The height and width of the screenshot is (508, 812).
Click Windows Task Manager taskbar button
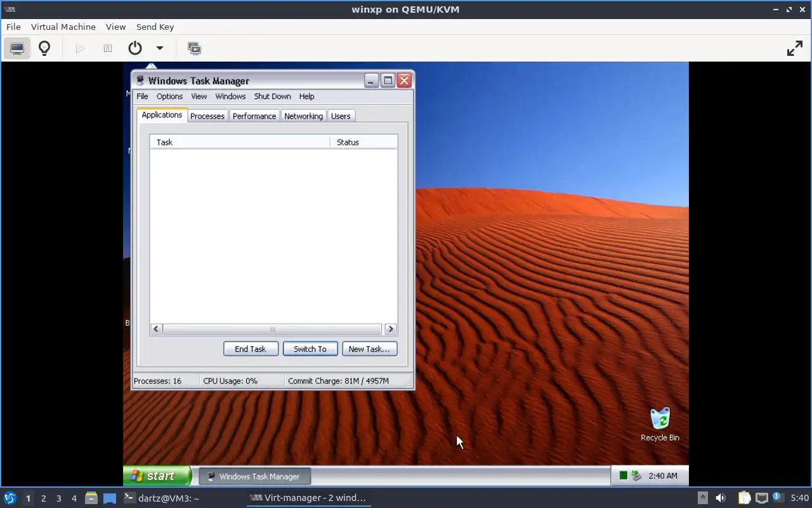pyautogui.click(x=254, y=476)
